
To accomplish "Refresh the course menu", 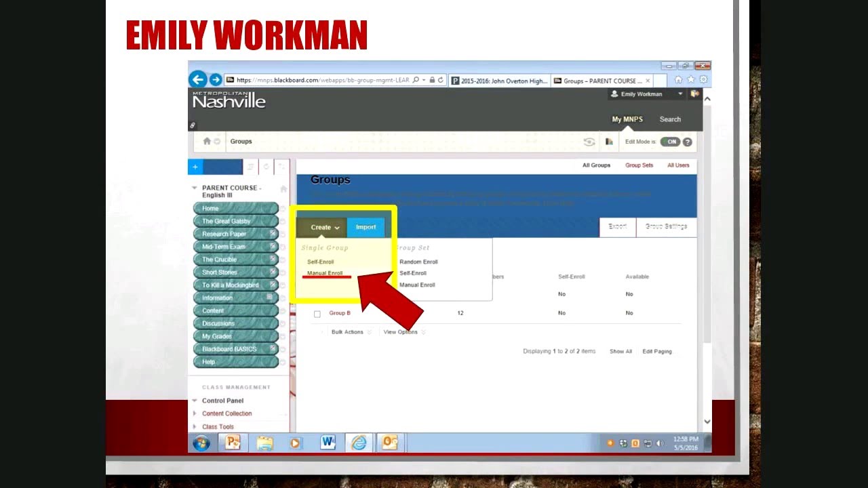I will (x=266, y=167).
